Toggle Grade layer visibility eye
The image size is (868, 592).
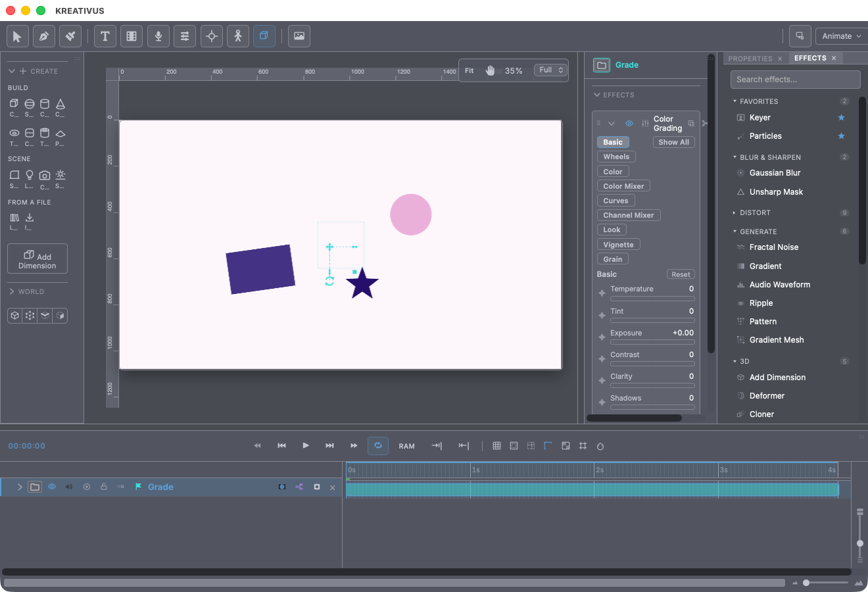click(x=51, y=487)
